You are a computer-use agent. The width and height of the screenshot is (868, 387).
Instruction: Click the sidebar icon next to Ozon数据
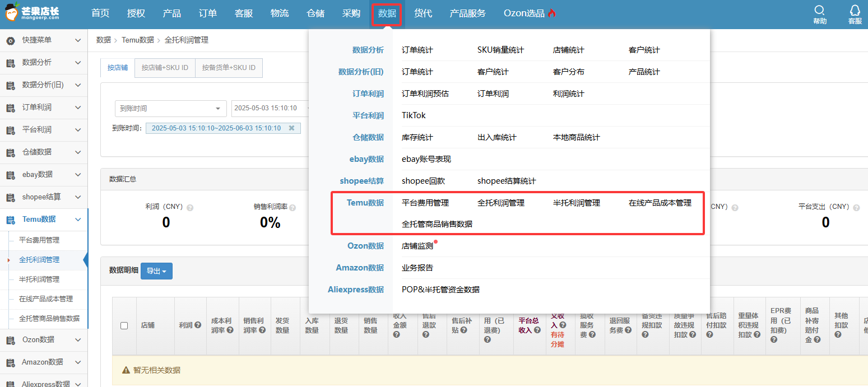pos(10,340)
